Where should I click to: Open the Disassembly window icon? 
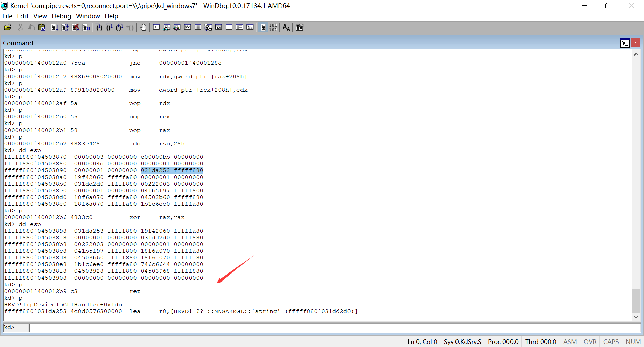pyautogui.click(x=219, y=27)
